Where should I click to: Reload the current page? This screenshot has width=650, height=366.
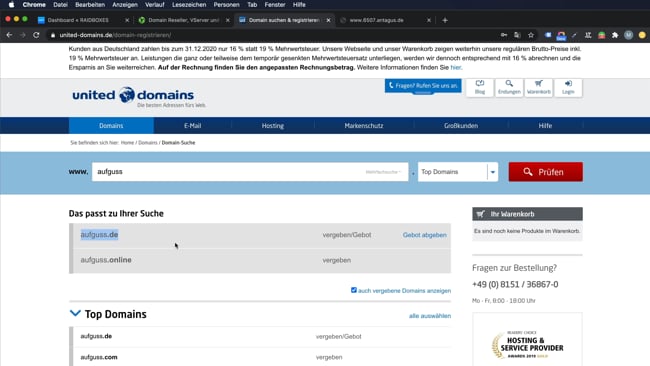[36, 35]
